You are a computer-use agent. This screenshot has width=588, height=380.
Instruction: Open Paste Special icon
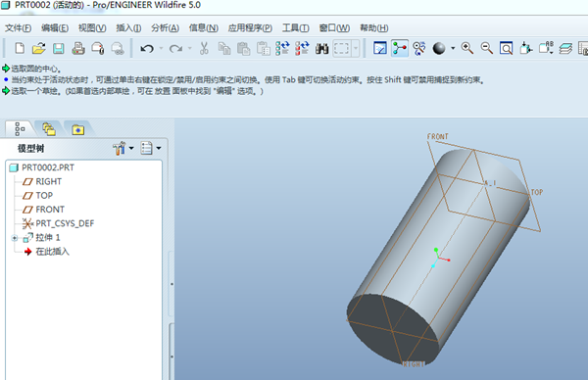[264, 48]
